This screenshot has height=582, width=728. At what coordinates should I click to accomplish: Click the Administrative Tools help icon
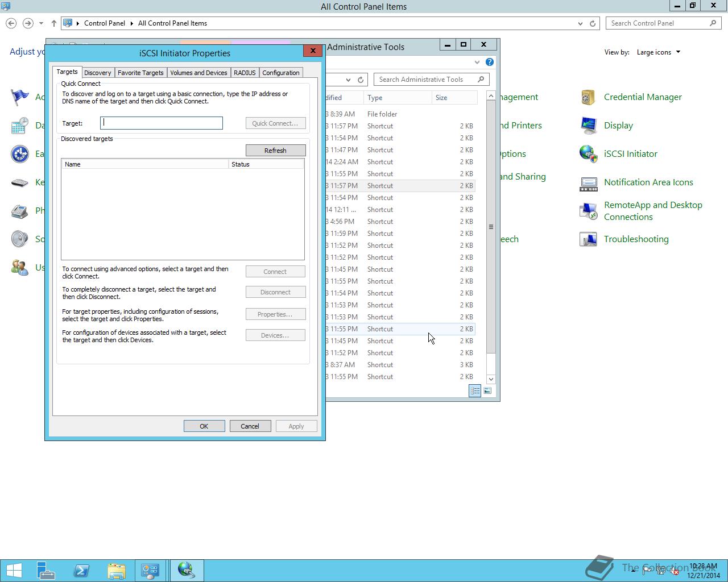tap(490, 62)
